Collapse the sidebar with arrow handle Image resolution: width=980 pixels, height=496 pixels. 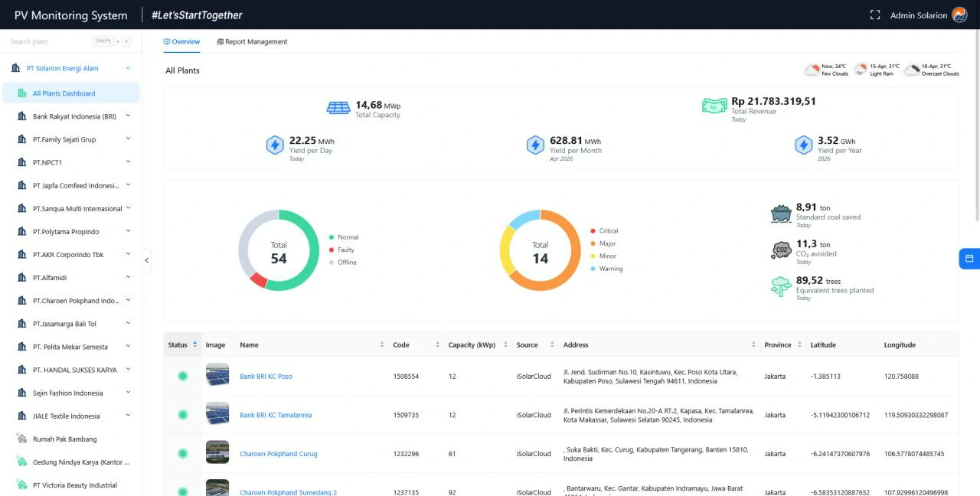pos(146,260)
